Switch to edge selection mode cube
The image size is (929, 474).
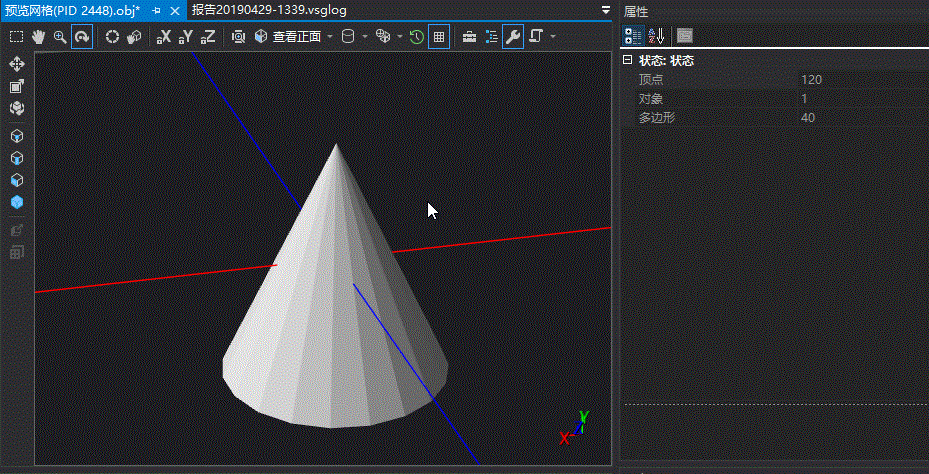coord(17,158)
